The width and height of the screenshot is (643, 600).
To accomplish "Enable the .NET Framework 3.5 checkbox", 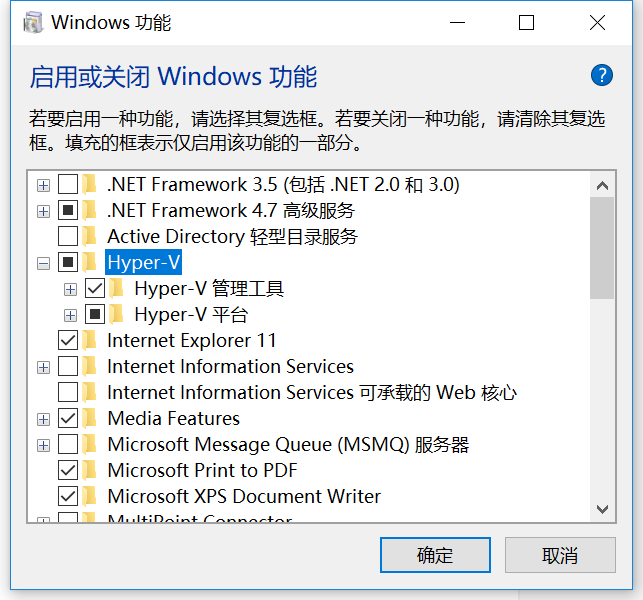I will [x=68, y=184].
